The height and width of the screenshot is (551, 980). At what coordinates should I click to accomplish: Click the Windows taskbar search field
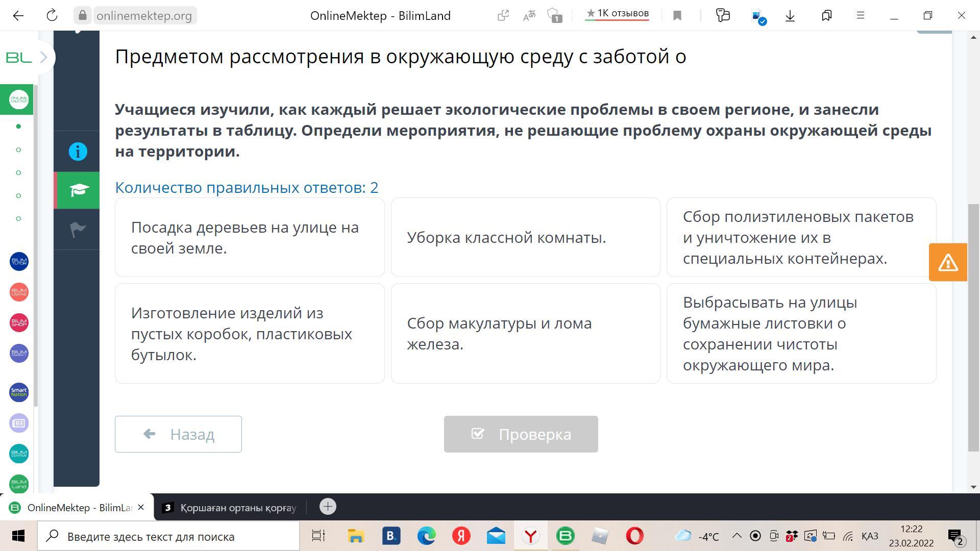168,536
